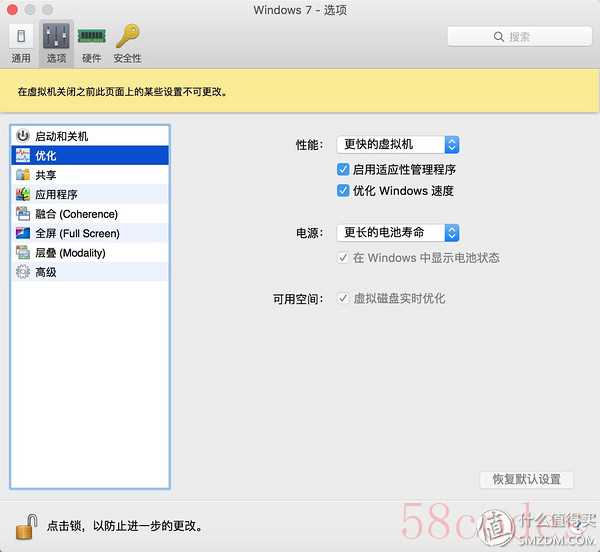Uncheck 优化 Windows 速度 checkbox
Screen dimensions: 600x552
344,191
